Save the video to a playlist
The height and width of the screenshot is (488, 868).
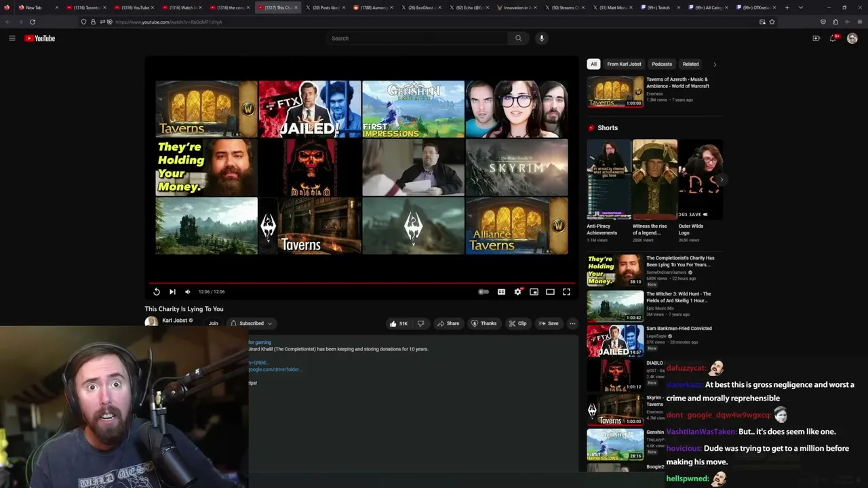coord(549,323)
